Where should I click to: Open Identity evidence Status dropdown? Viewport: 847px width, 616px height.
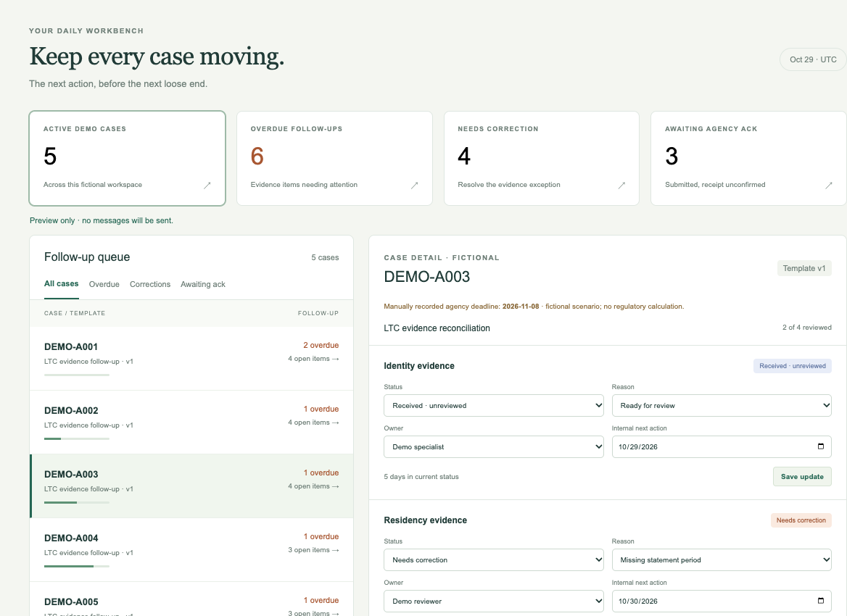pyautogui.click(x=494, y=405)
